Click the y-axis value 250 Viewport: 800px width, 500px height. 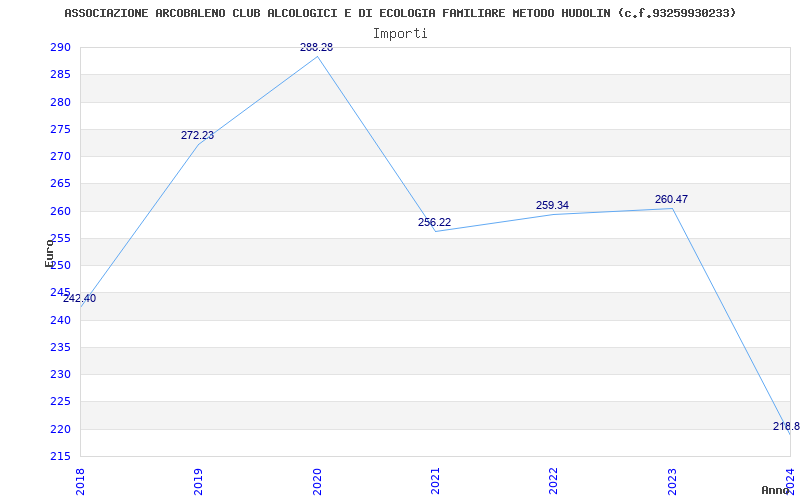tap(60, 266)
